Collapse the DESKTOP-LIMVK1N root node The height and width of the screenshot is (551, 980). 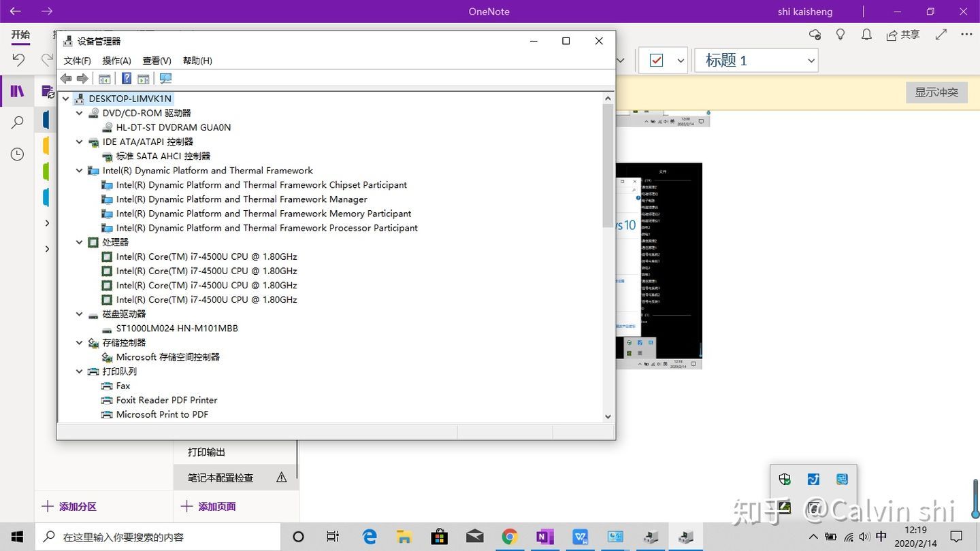point(65,99)
